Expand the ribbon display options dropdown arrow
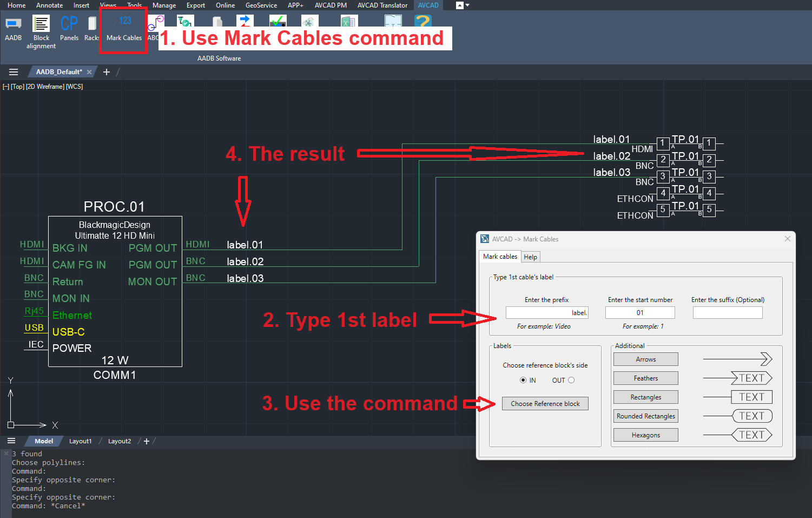This screenshot has width=812, height=518. (467, 5)
